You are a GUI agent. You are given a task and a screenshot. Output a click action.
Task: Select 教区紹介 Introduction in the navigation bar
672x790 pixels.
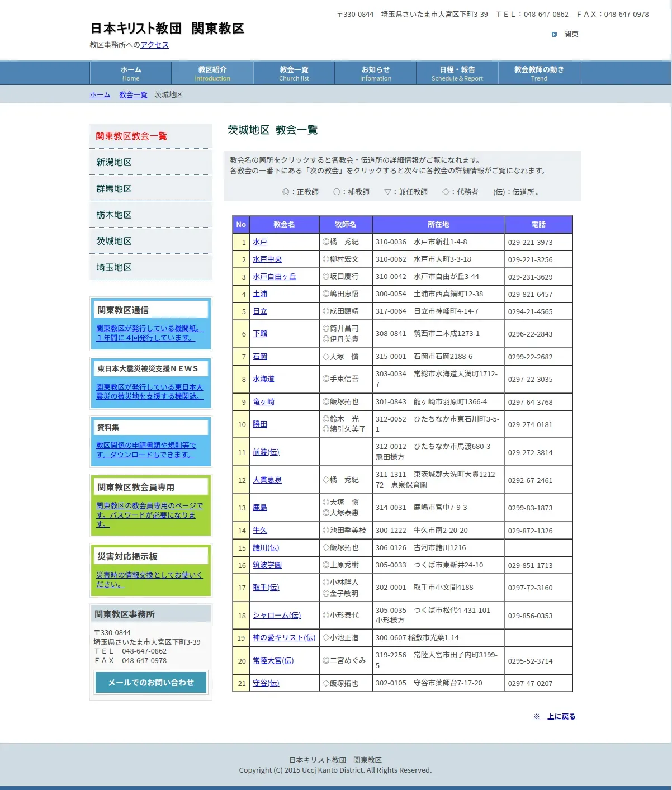212,73
